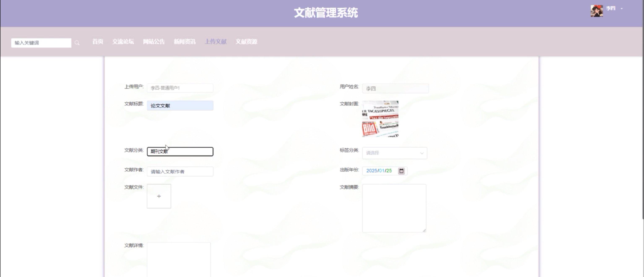Expand the 李四 account dropdown arrow

622,9
